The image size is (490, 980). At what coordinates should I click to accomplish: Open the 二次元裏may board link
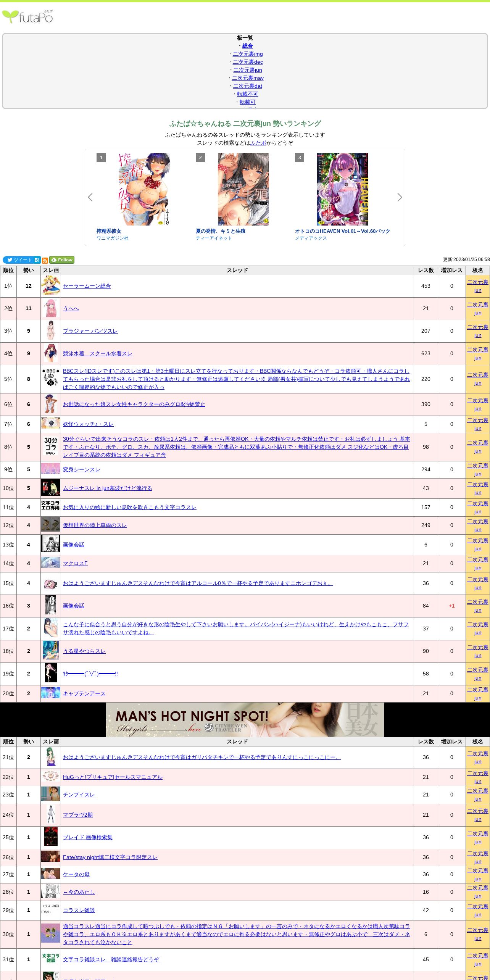tap(248, 78)
